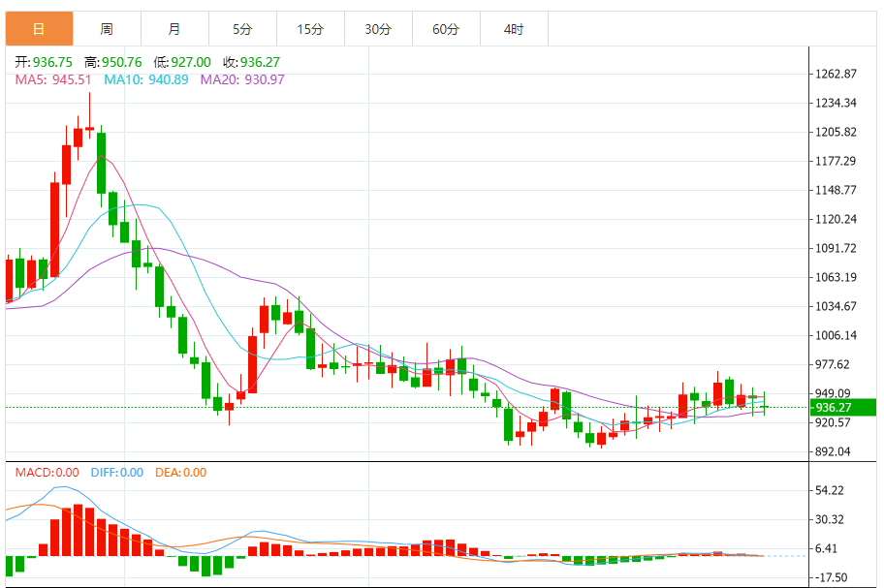Click the 1177.29 price axis label
This screenshot has height=588, width=884.
836,161
